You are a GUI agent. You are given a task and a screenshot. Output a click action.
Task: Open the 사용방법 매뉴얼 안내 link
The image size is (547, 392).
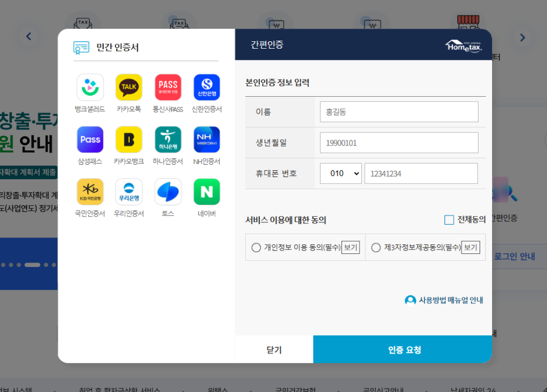coord(451,300)
